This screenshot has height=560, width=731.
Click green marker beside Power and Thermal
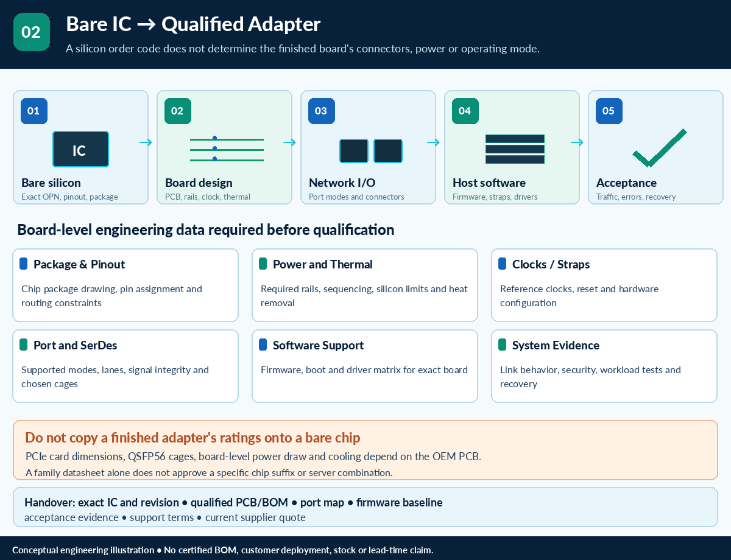pyautogui.click(x=263, y=264)
